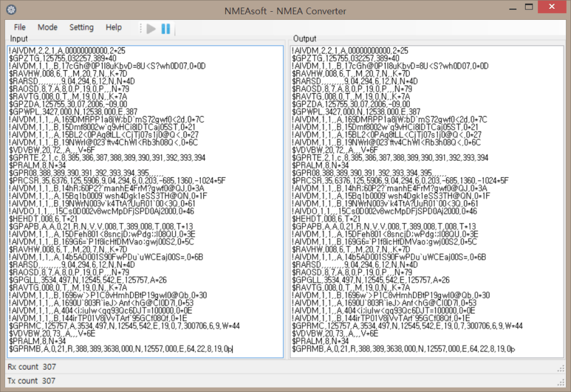Click the $GPRMB last line in Input
The width and height of the screenshot is (571, 392).
pyautogui.click(x=121, y=349)
